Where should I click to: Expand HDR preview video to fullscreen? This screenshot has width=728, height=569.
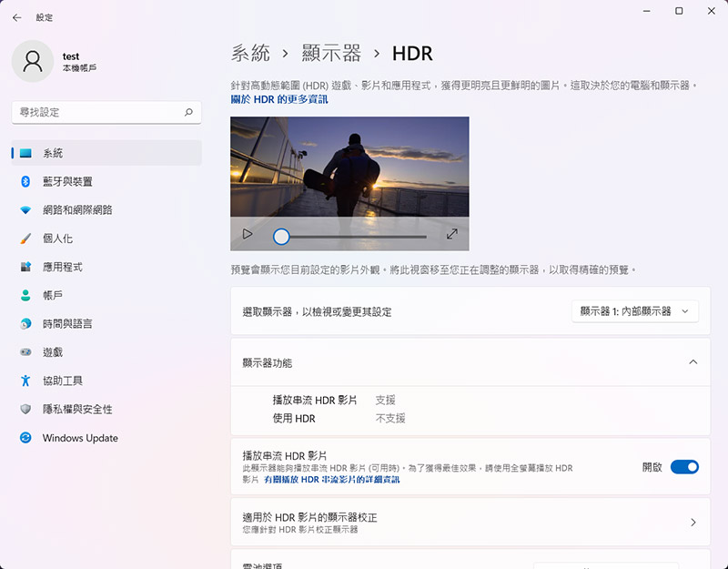tap(451, 234)
